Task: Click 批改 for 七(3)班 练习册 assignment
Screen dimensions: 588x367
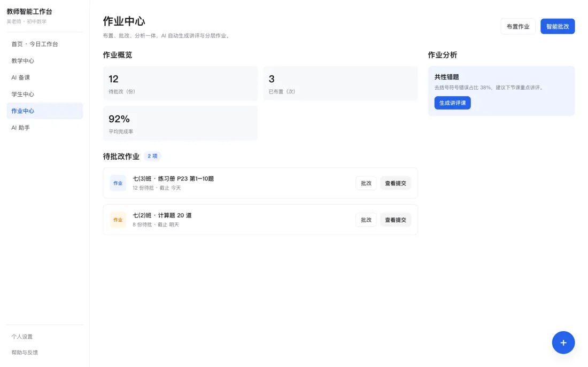Action: point(366,183)
